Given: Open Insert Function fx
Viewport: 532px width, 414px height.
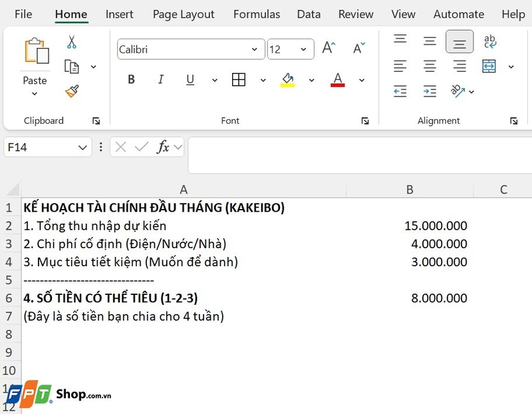Looking at the screenshot, I should [x=163, y=147].
